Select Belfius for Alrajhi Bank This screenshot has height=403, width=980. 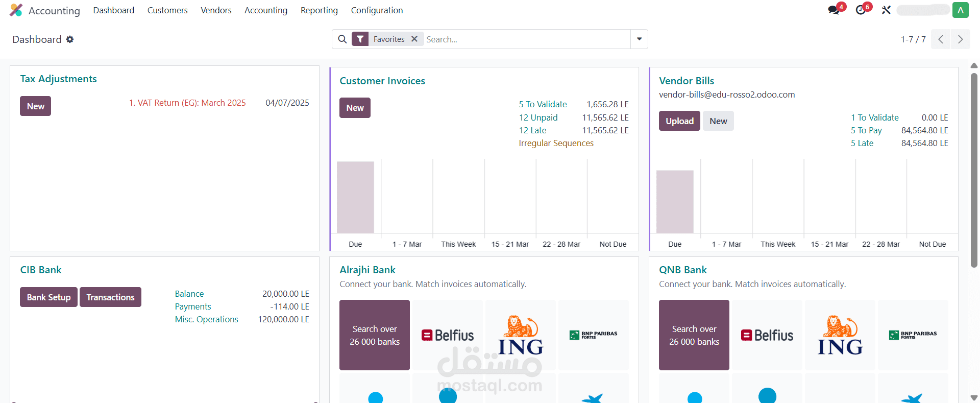[448, 335]
